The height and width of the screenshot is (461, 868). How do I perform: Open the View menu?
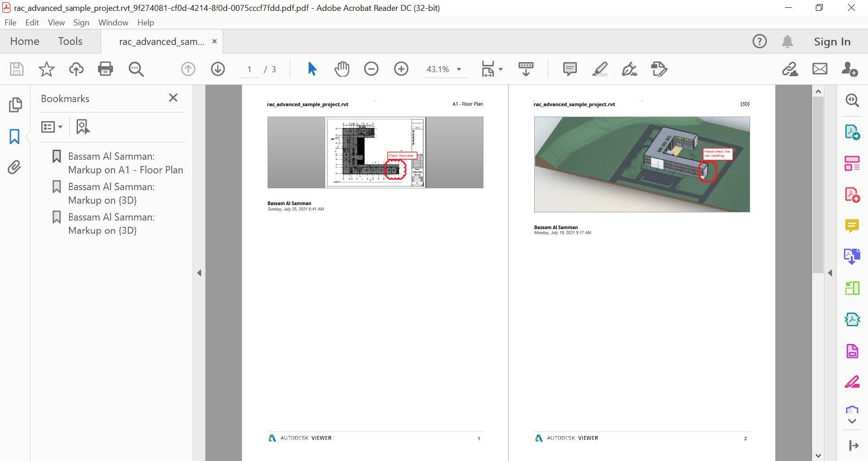(x=56, y=22)
